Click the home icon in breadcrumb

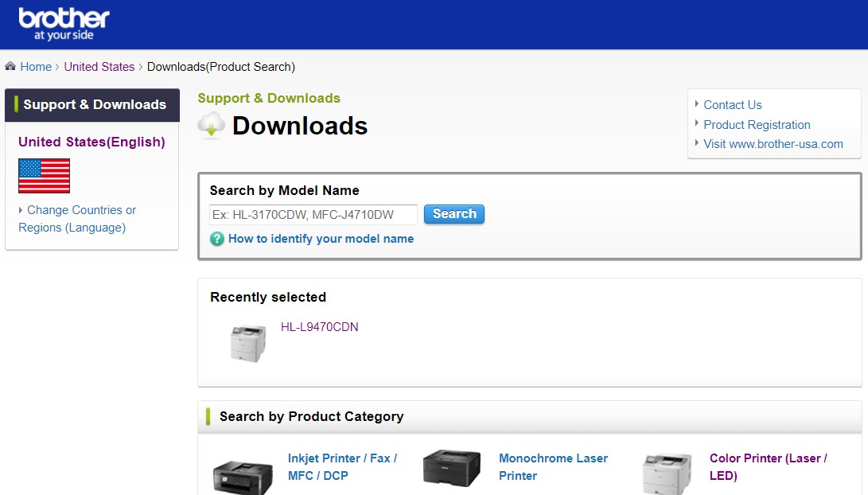click(10, 66)
